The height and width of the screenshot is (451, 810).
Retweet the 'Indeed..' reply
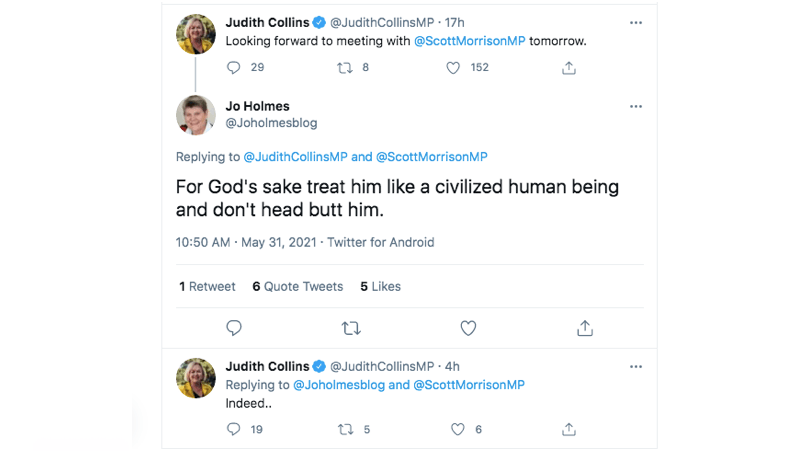pyautogui.click(x=346, y=429)
